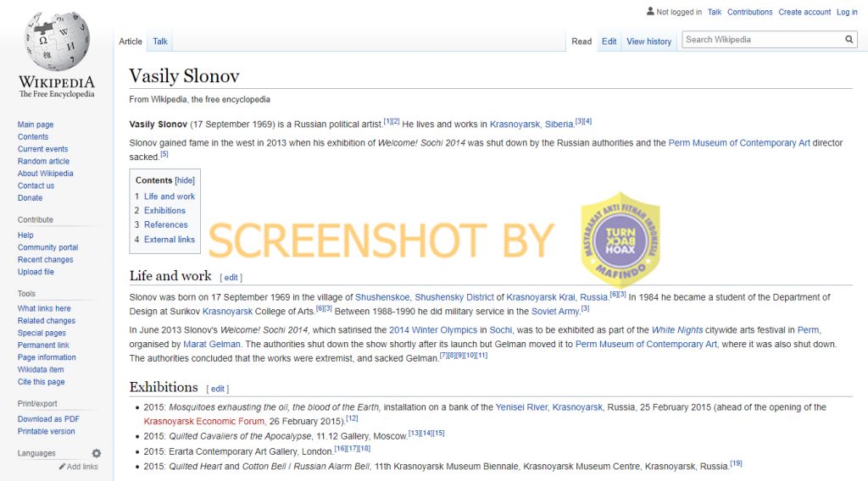Viewport: 868px width, 481px height.
Task: Click citation reference [19]
Action: click(737, 463)
